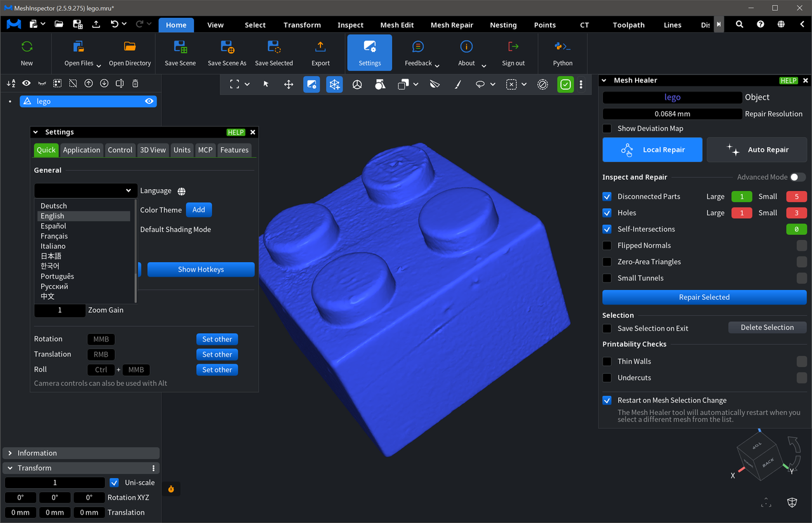Open the Feedback ribbon icon
Image resolution: width=812 pixels, height=523 pixels.
[x=418, y=47]
